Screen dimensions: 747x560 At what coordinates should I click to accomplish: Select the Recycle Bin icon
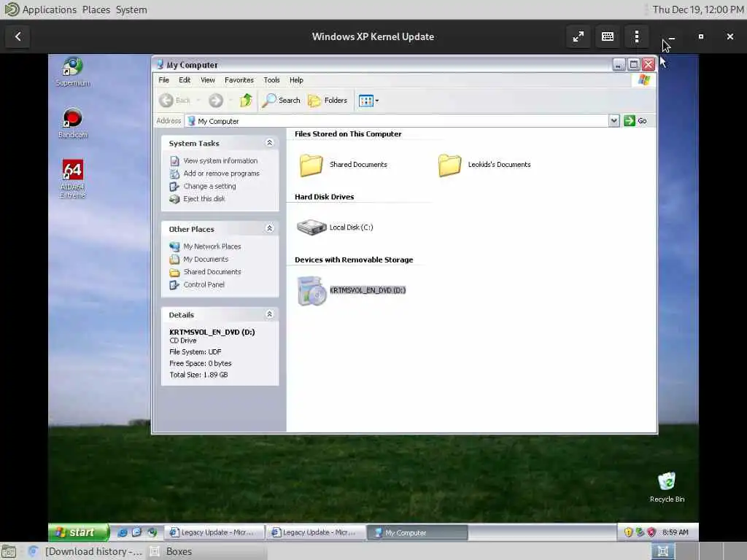point(667,486)
